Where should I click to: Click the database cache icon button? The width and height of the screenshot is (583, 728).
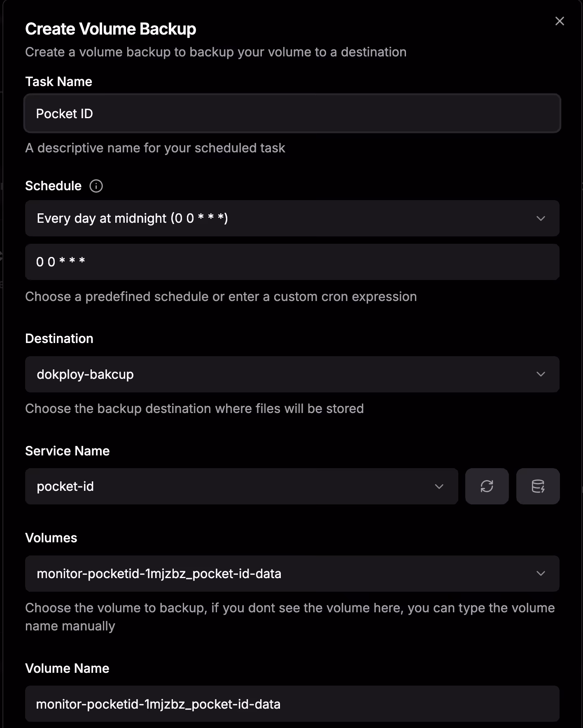coord(538,486)
